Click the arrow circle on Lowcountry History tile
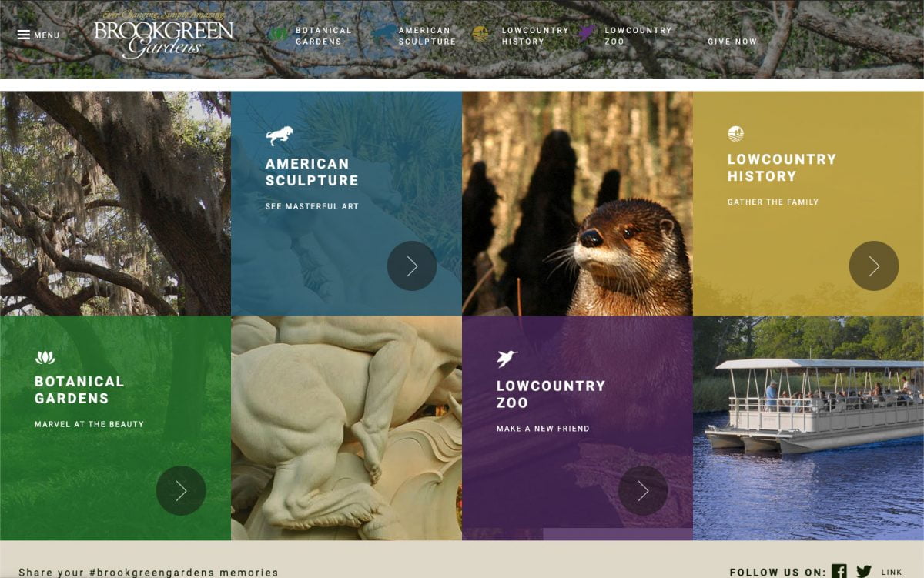The width and height of the screenshot is (924, 578). 874,266
